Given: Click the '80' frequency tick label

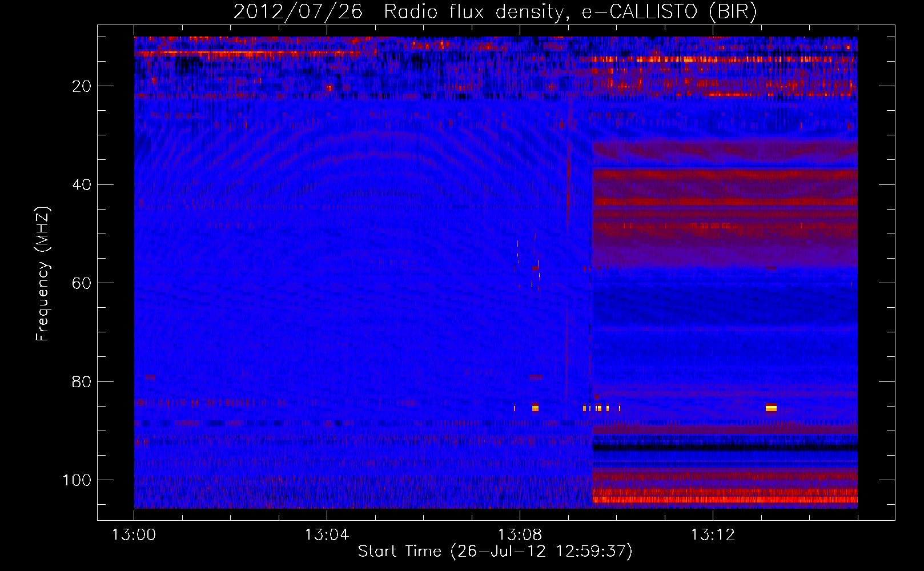Looking at the screenshot, I should pyautogui.click(x=82, y=381).
